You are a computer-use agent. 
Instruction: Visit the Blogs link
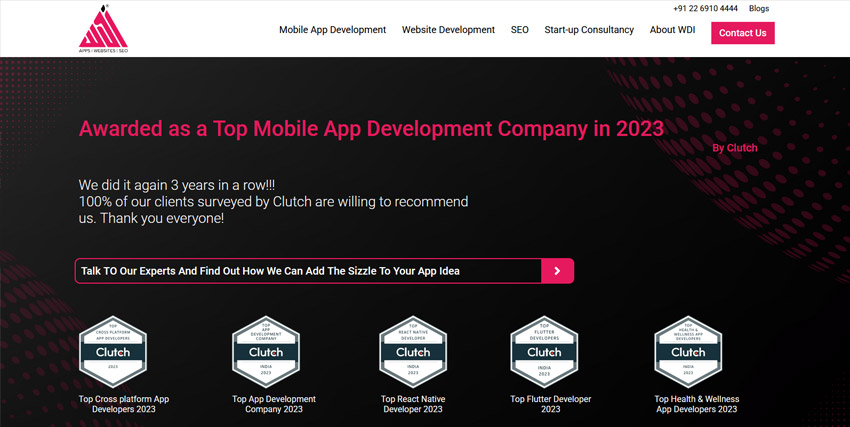click(759, 8)
